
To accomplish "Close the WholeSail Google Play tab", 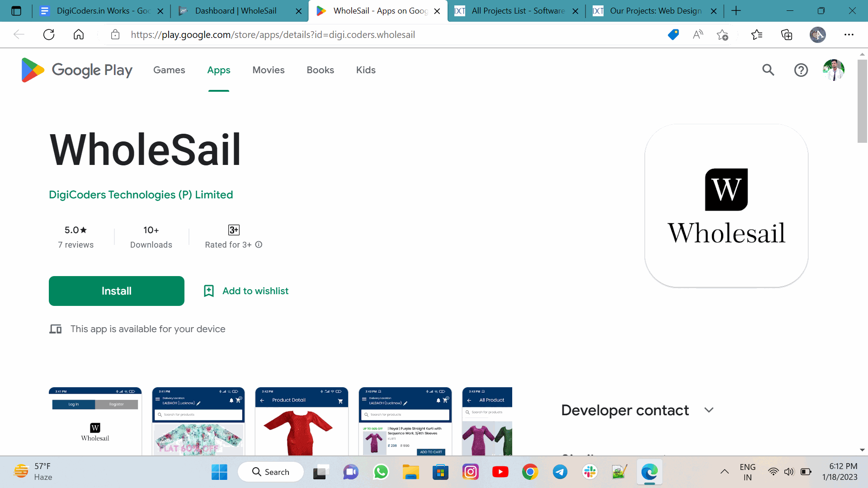I will coord(437,11).
